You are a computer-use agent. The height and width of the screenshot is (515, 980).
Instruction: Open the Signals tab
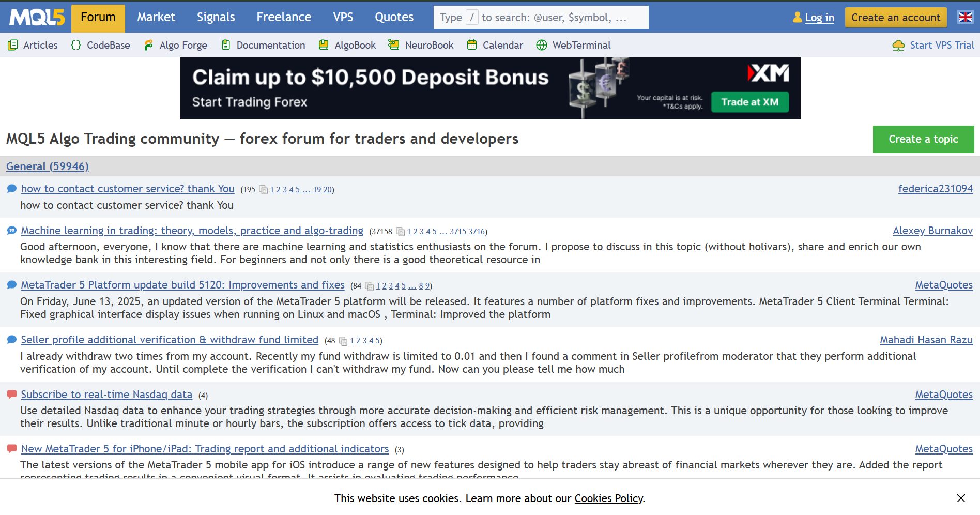(x=216, y=17)
